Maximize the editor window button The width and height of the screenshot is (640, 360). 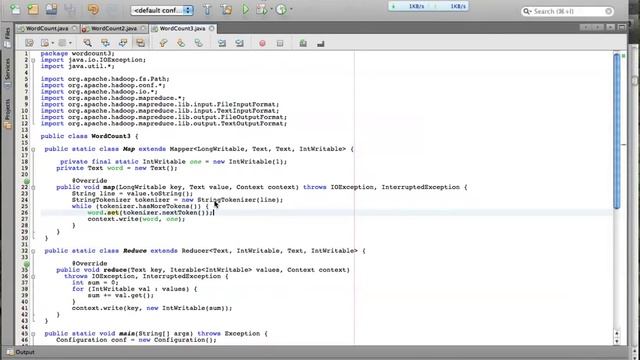coord(622,27)
